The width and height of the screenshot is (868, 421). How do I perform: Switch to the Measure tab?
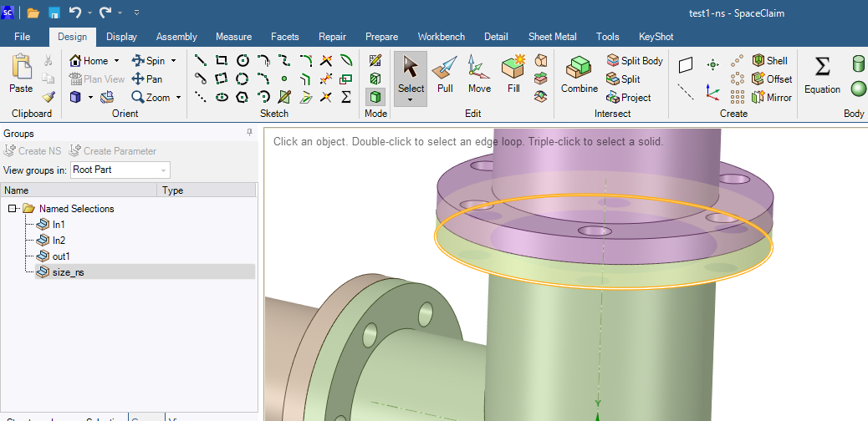[233, 37]
